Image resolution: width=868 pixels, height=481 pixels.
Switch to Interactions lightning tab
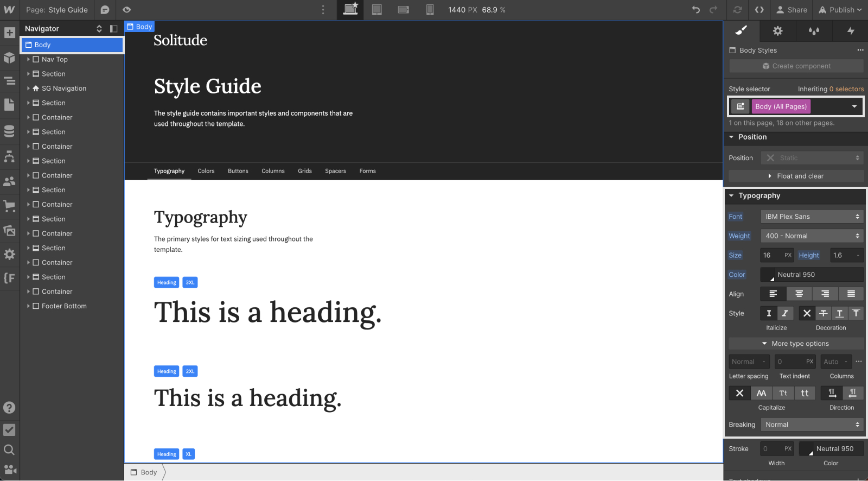(x=850, y=30)
